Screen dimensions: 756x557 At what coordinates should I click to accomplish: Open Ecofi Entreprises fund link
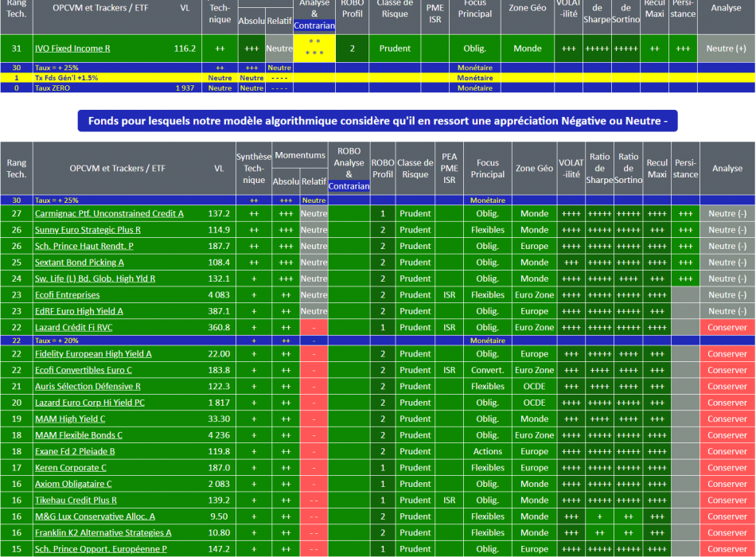point(67,294)
